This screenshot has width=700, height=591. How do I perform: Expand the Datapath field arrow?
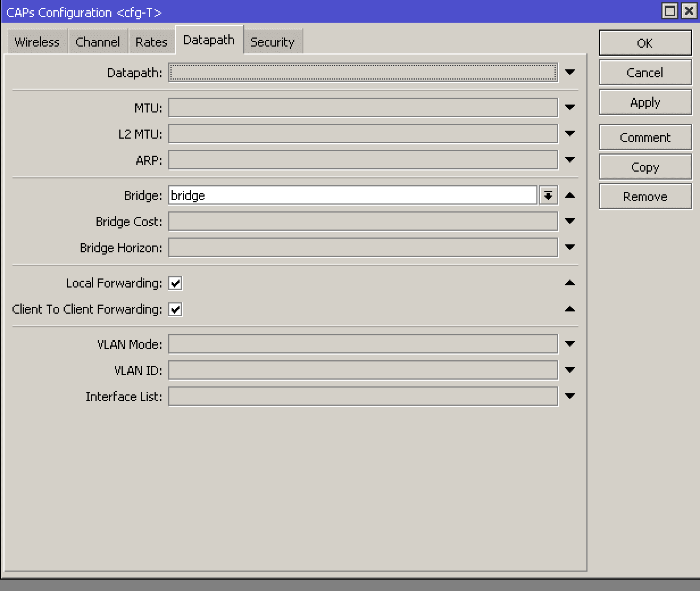click(570, 72)
